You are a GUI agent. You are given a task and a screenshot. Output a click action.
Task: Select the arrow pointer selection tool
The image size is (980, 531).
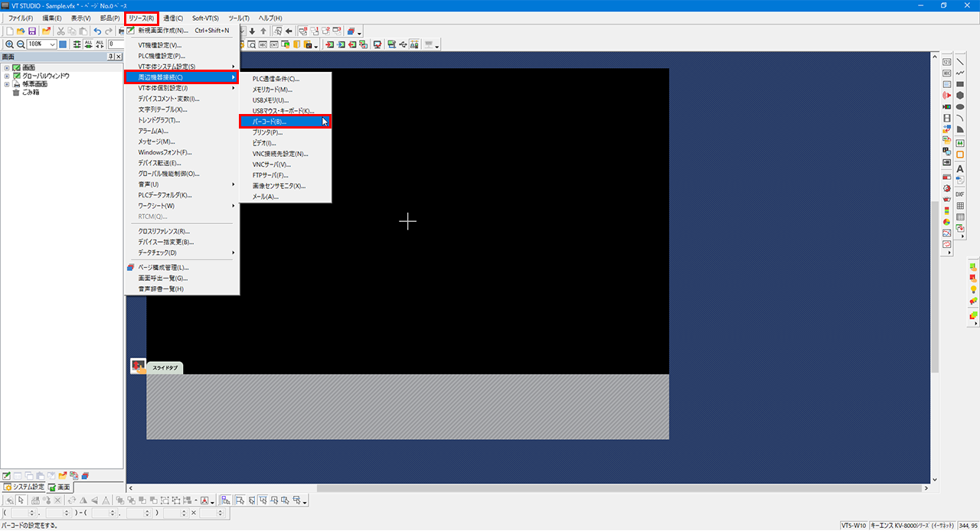pyautogui.click(x=21, y=500)
